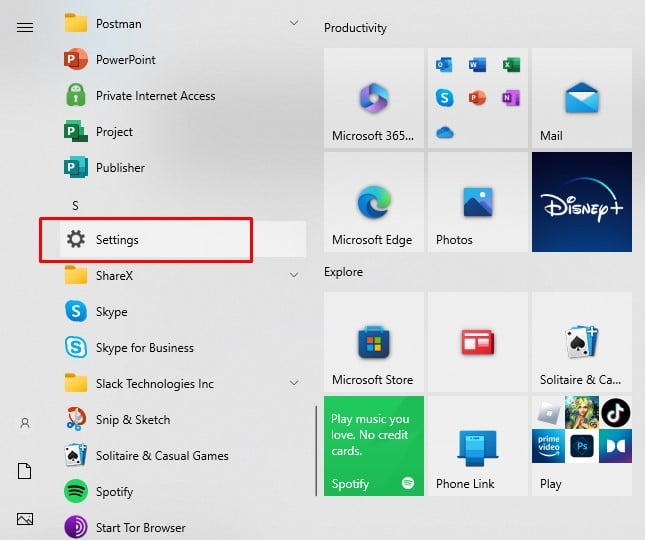The height and width of the screenshot is (540, 645).
Task: Open TikTok icon in Play tile
Action: 615,413
